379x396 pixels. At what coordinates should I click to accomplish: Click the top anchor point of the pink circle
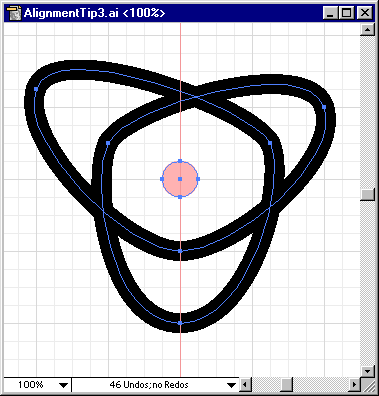(x=180, y=161)
